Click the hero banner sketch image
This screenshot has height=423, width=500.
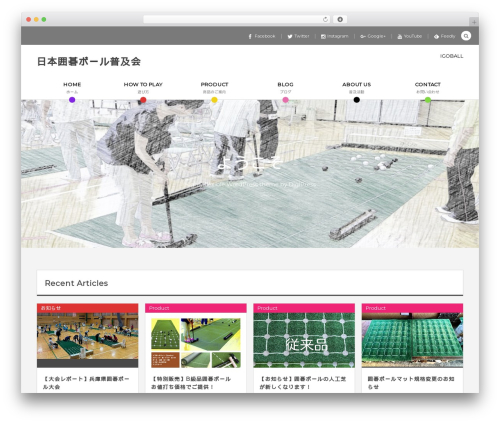(250, 174)
